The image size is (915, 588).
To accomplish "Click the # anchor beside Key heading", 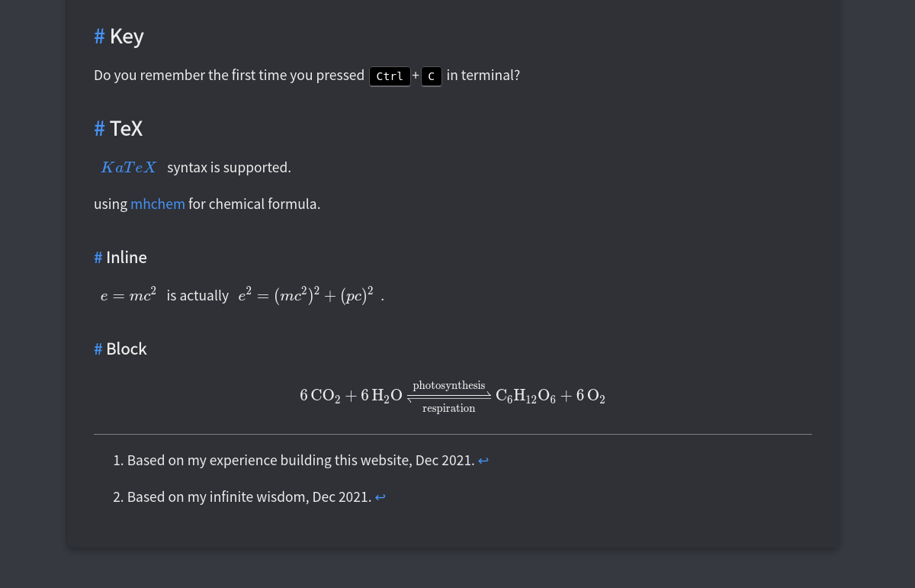I will pos(99,37).
